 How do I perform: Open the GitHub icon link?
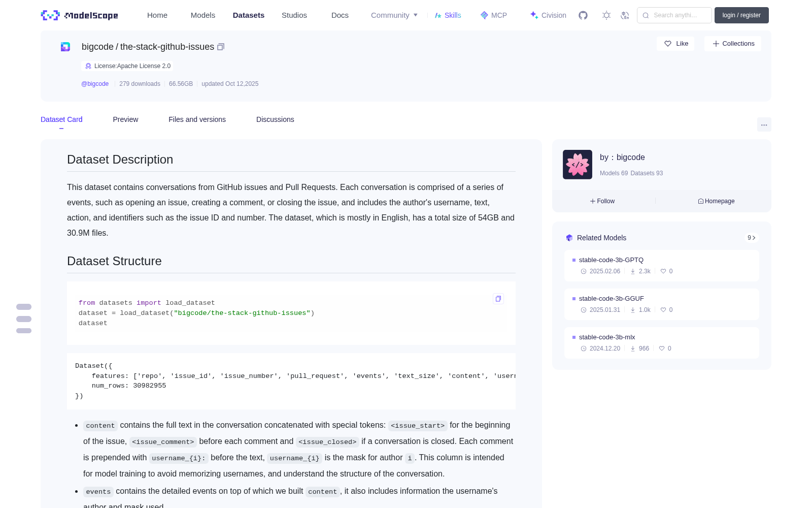point(583,15)
